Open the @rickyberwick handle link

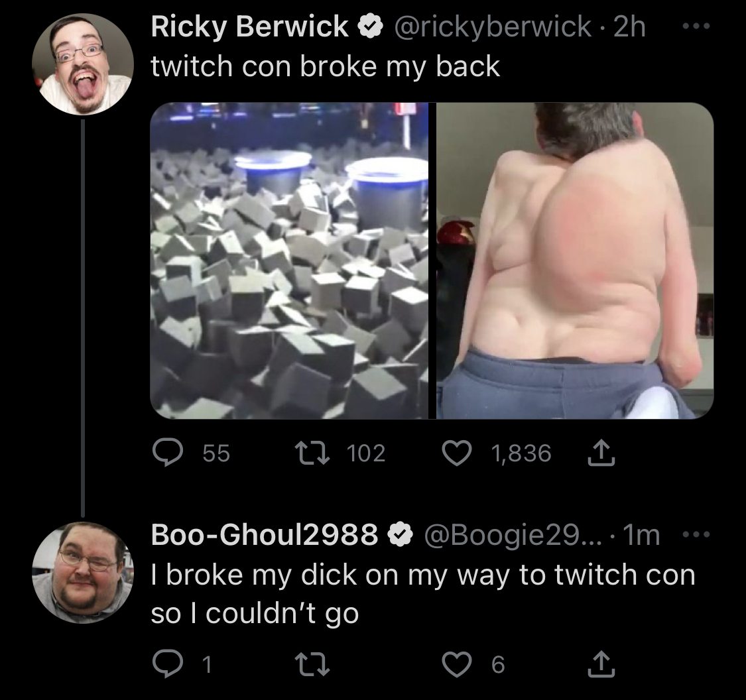tap(493, 26)
